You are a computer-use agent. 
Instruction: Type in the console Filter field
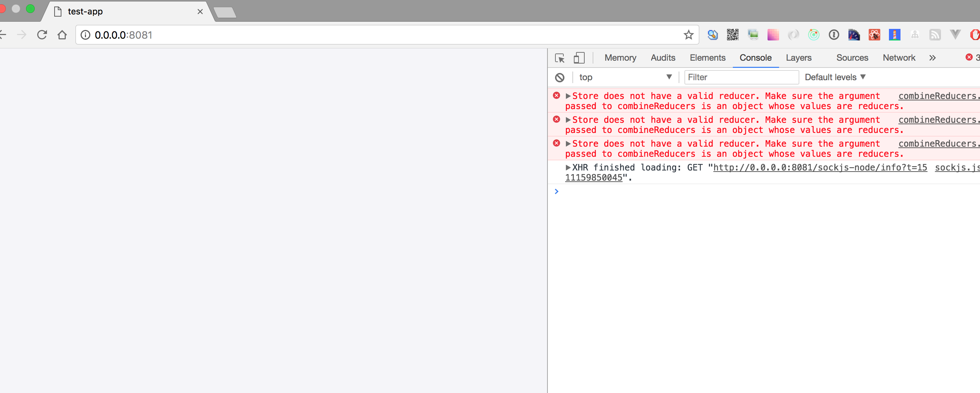pos(741,77)
